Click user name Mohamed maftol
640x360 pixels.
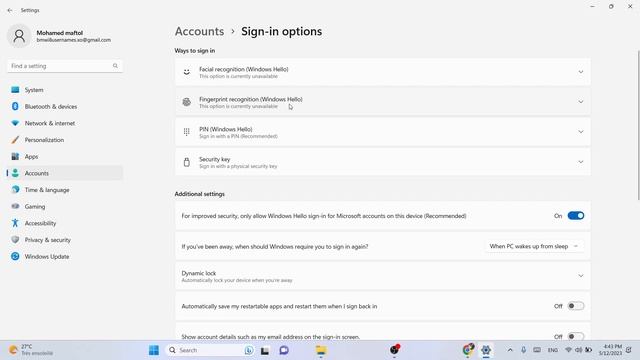coord(60,33)
